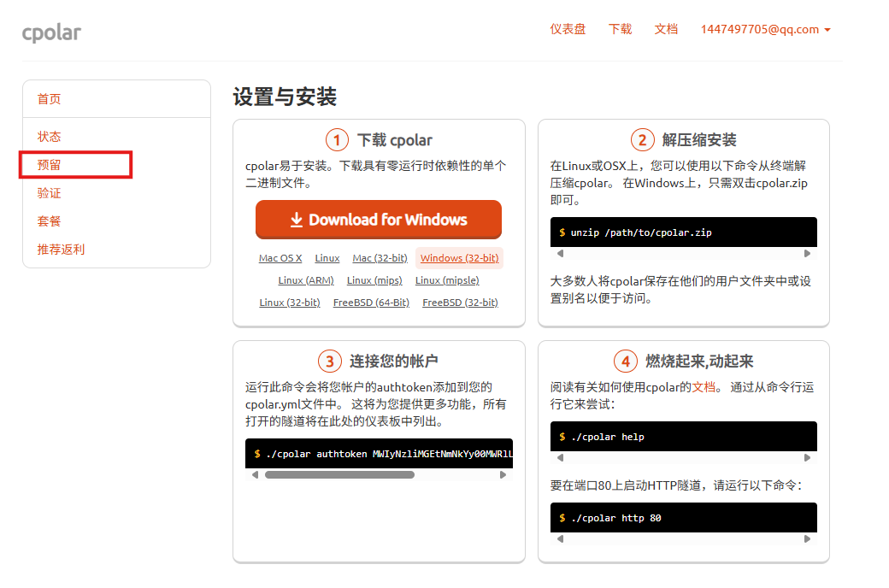
Task: Choose the Mac OS X download link
Action: click(x=280, y=258)
